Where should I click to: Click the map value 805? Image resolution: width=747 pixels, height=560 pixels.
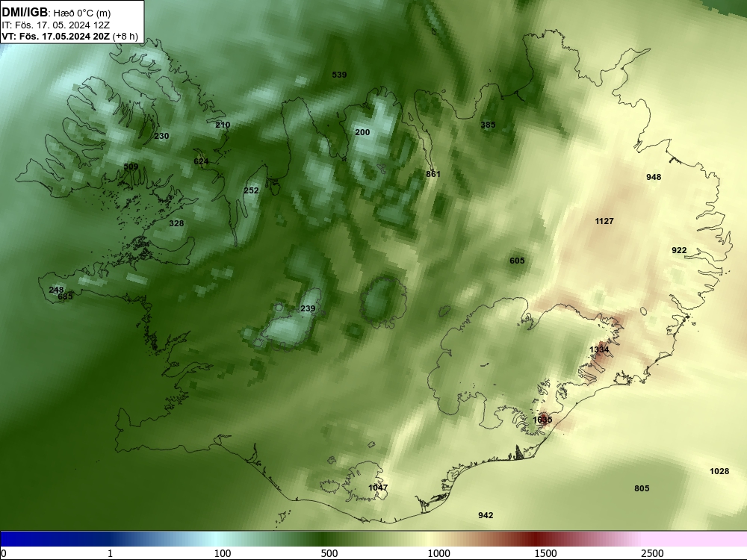click(642, 488)
